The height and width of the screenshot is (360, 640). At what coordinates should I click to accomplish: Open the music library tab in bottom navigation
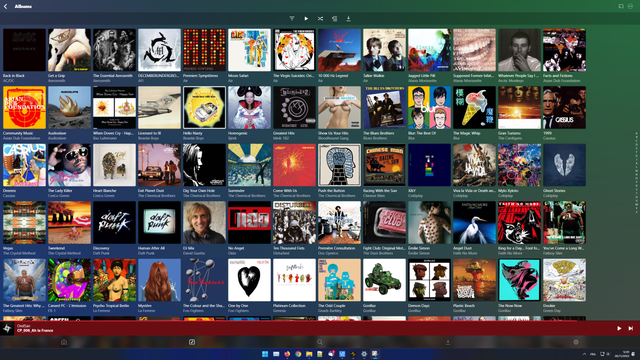[x=192, y=342]
